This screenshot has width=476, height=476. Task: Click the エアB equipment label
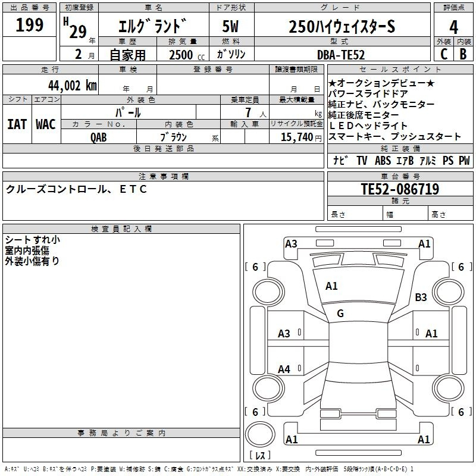[x=405, y=160]
